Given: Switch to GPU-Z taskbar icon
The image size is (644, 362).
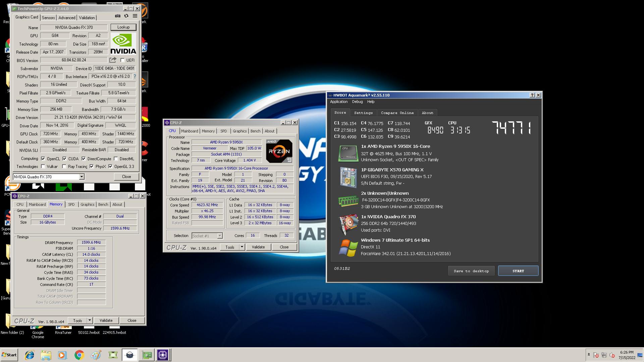Looking at the screenshot, I should tap(147, 355).
